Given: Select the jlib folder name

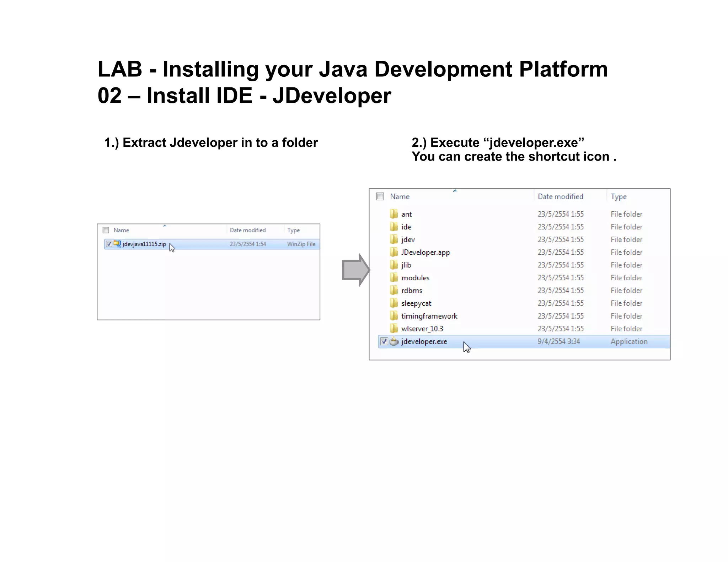Looking at the screenshot, I should tap(406, 265).
